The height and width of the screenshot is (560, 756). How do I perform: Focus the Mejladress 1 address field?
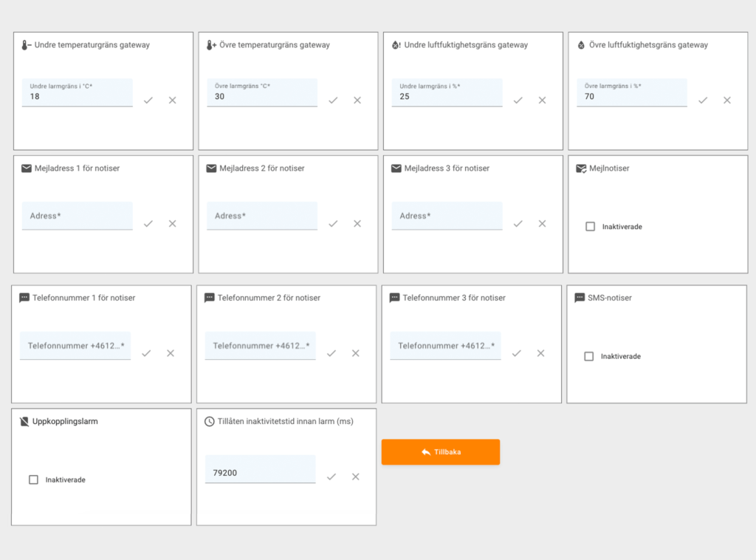78,216
